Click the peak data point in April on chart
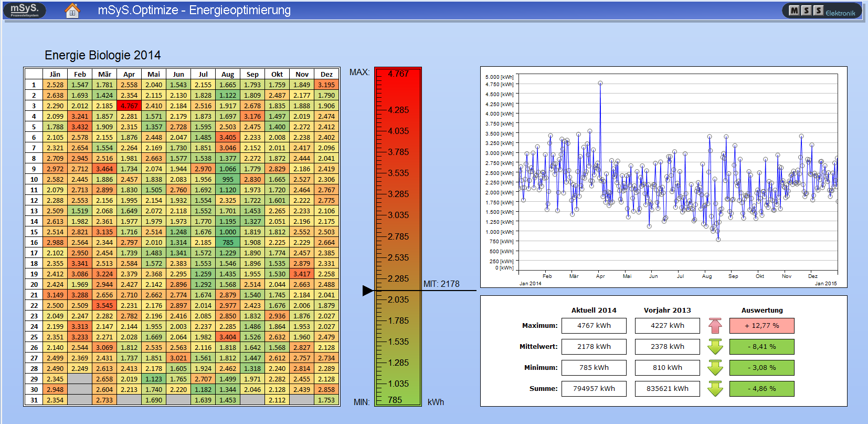 pyautogui.click(x=600, y=83)
